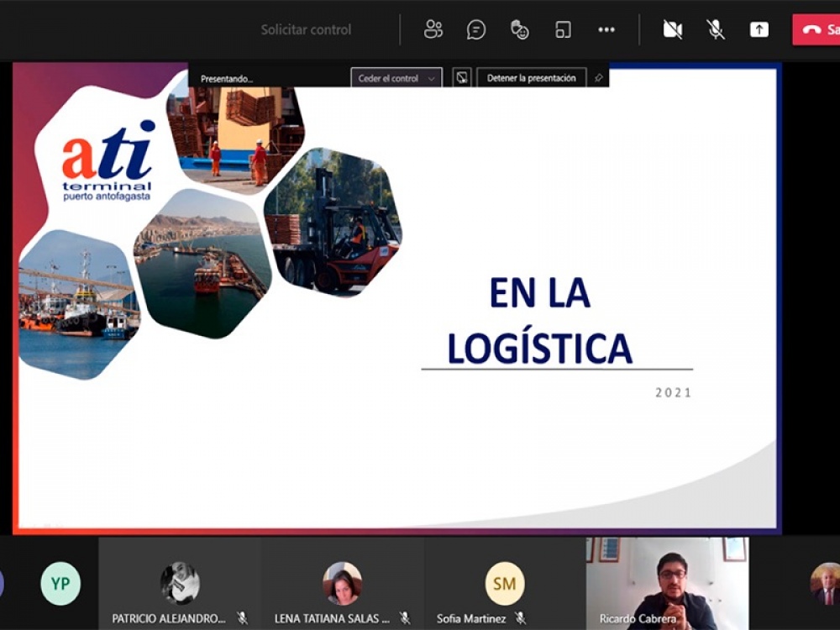
Task: Select the Presentando... status label
Action: point(227,79)
